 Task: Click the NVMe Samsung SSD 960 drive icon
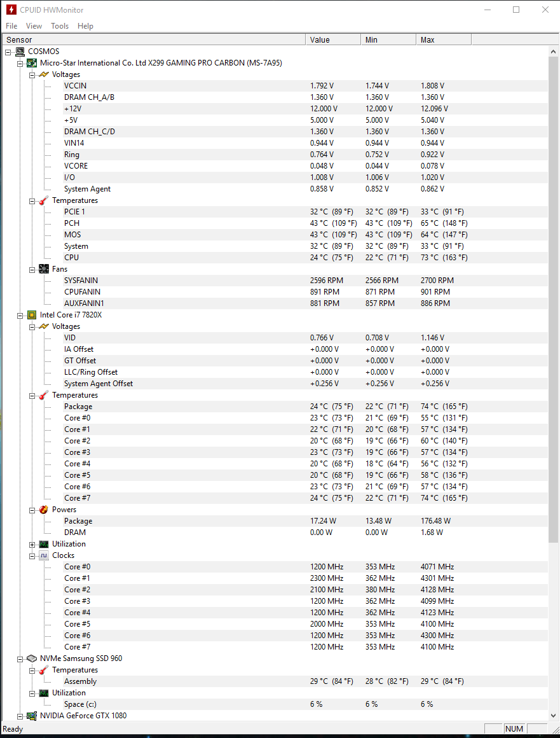coord(32,658)
